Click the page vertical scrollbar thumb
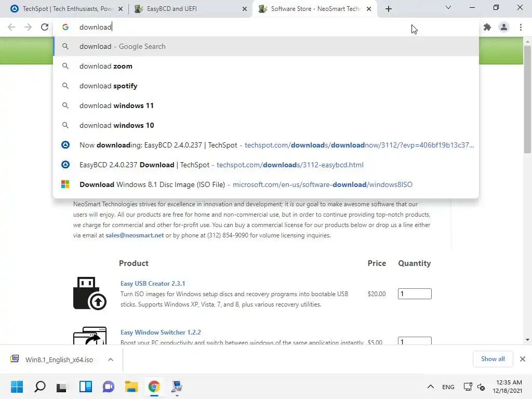The image size is (532, 399). click(527, 99)
